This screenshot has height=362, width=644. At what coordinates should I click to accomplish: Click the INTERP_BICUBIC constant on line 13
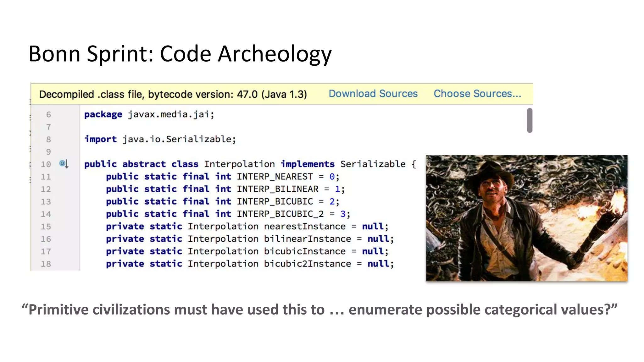(275, 201)
